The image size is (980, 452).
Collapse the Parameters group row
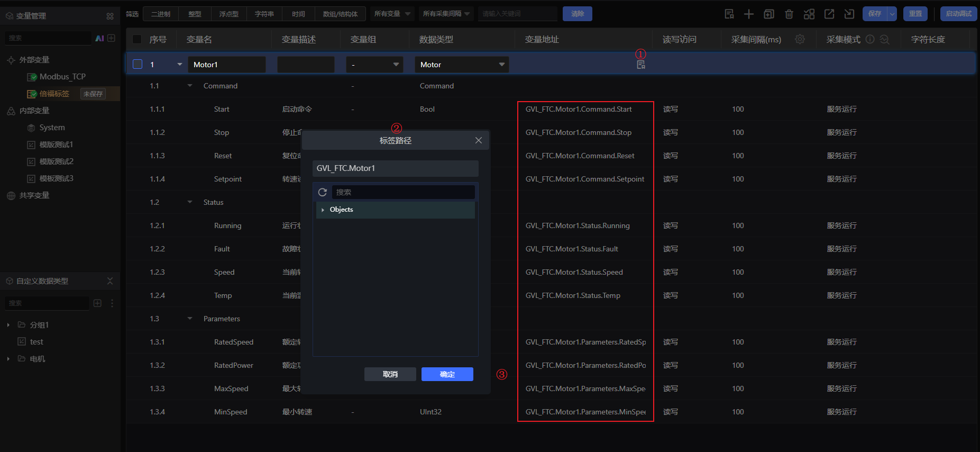click(x=190, y=319)
